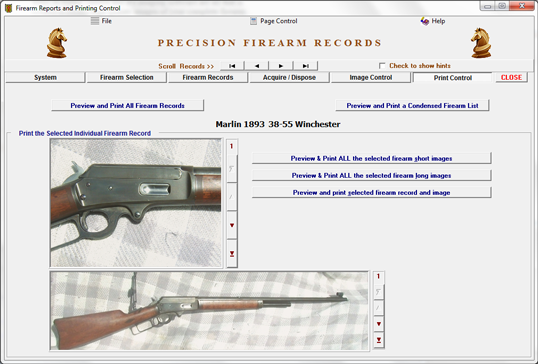Go to next record arrow

[281, 66]
